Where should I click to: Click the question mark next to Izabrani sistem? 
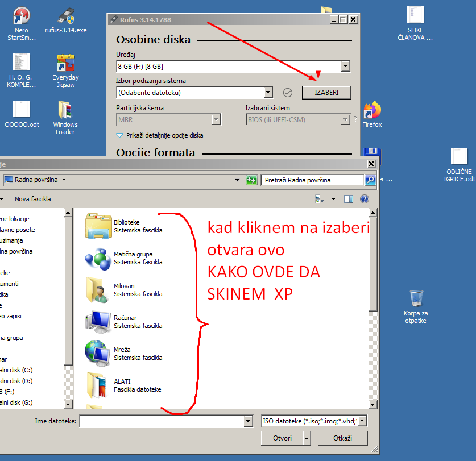pos(355,119)
